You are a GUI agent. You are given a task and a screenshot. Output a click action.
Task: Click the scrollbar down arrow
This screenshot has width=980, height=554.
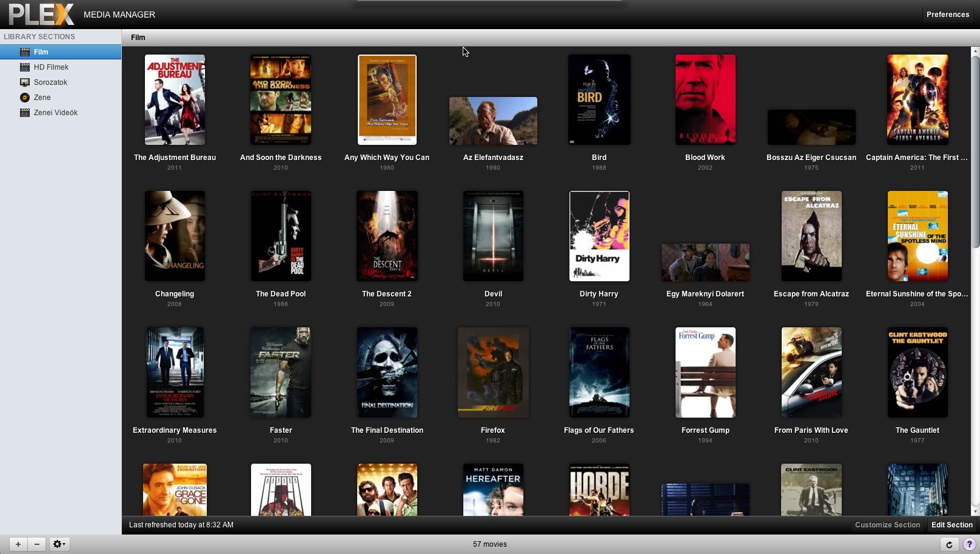tap(975, 511)
